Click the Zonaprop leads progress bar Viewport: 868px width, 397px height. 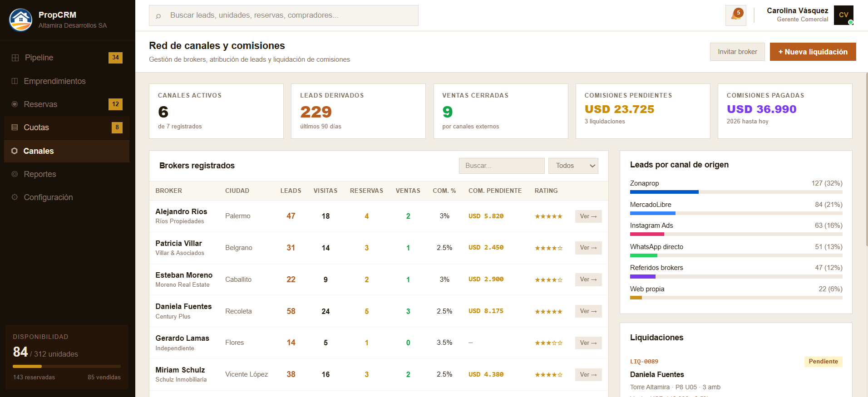point(736,192)
